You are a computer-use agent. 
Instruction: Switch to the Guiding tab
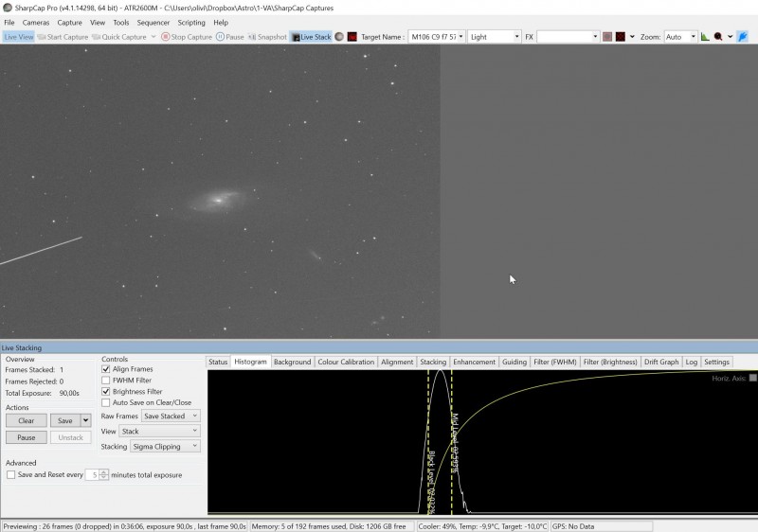[514, 362]
